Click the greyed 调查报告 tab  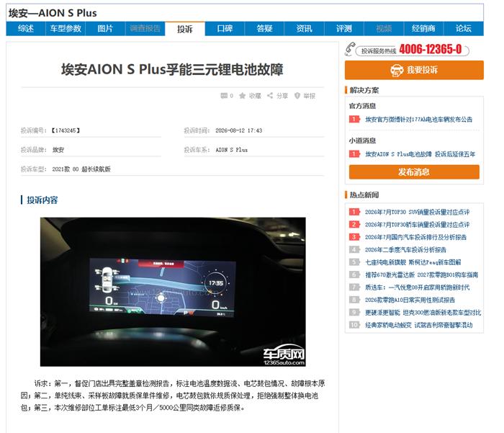(x=145, y=29)
